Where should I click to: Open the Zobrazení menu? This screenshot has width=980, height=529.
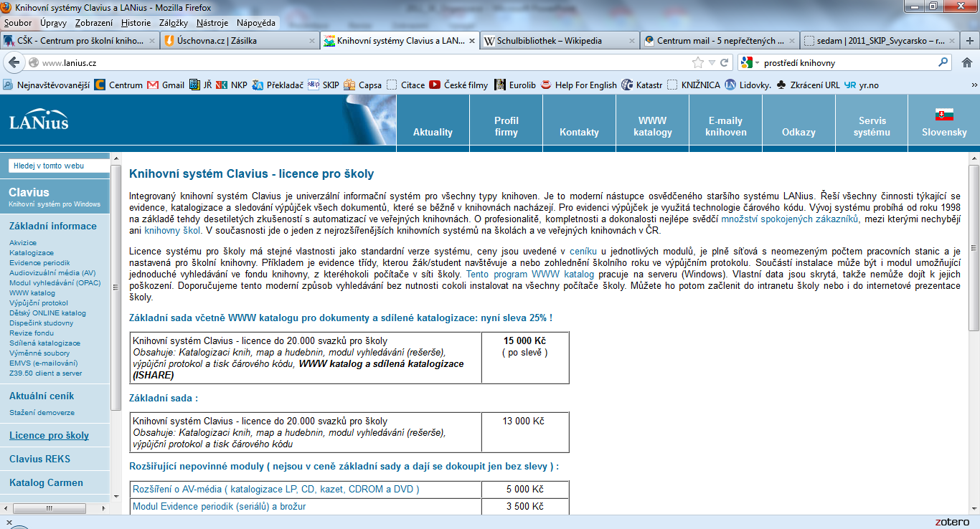tap(94, 23)
